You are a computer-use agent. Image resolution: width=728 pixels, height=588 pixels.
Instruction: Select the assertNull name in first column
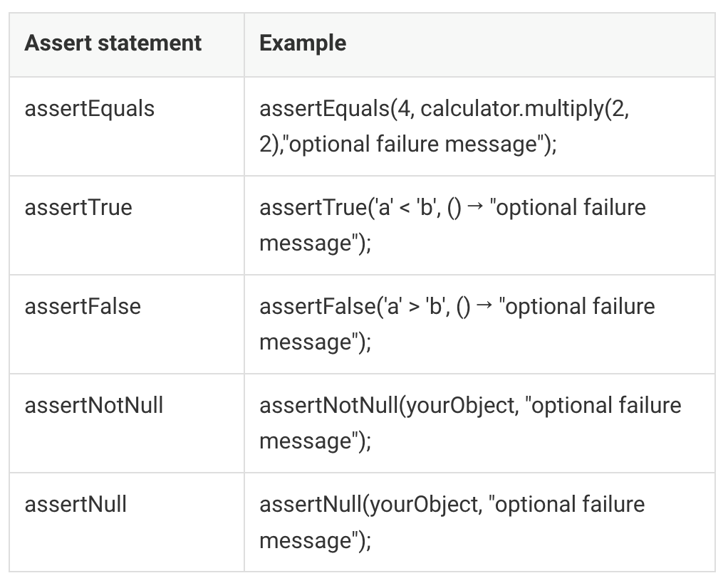(76, 505)
